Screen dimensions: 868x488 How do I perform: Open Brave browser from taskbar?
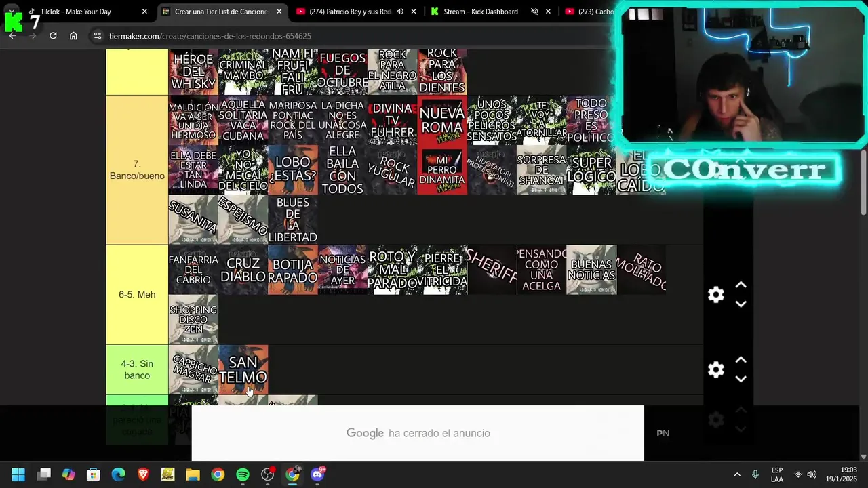click(x=143, y=474)
